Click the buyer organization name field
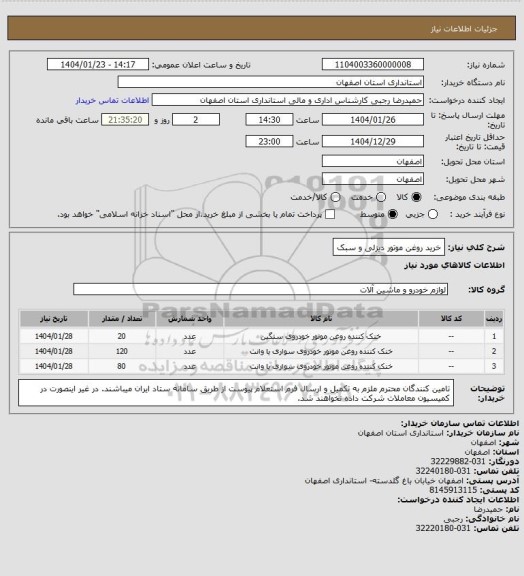 (270, 82)
